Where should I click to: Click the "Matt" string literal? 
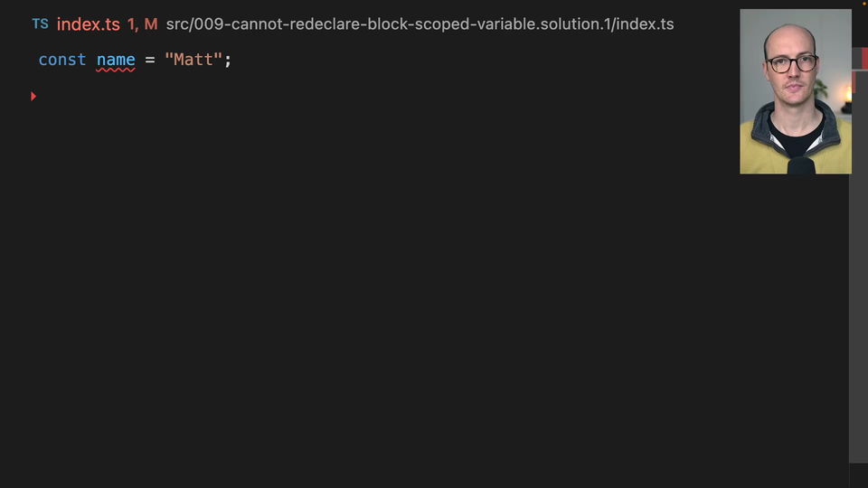193,60
